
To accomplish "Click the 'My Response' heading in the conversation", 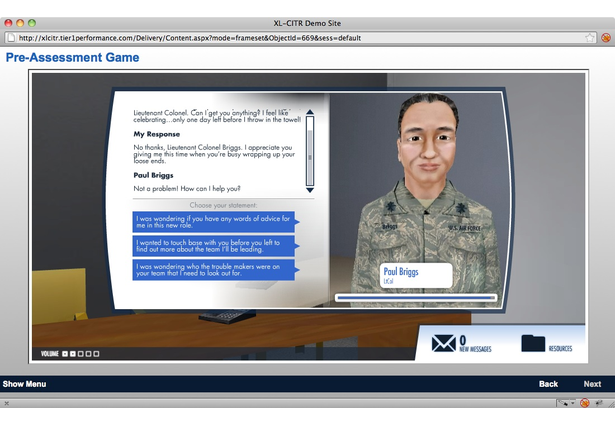I will click(156, 134).
